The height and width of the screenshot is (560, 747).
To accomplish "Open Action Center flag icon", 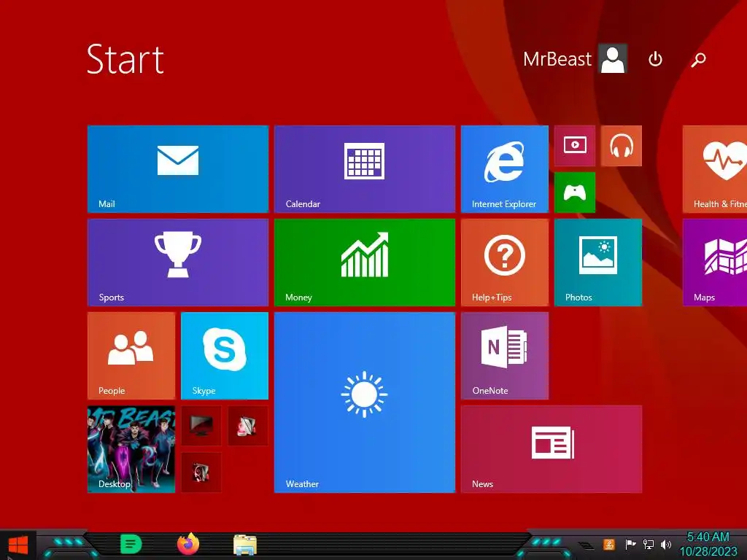I will (x=630, y=544).
